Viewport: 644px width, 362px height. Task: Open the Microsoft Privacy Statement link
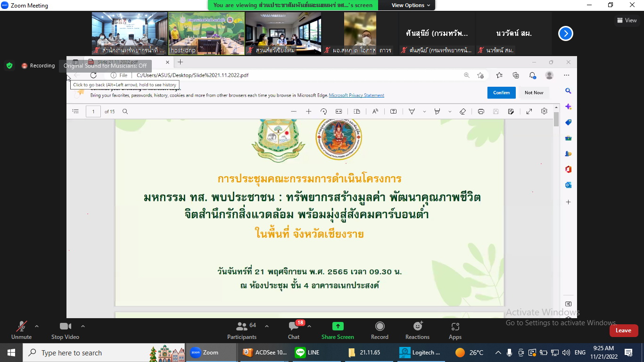coord(356,95)
